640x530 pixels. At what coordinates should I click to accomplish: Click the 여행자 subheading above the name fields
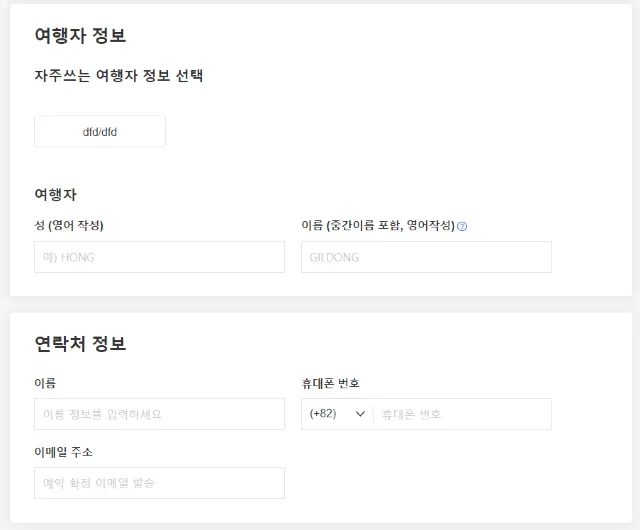[56, 194]
